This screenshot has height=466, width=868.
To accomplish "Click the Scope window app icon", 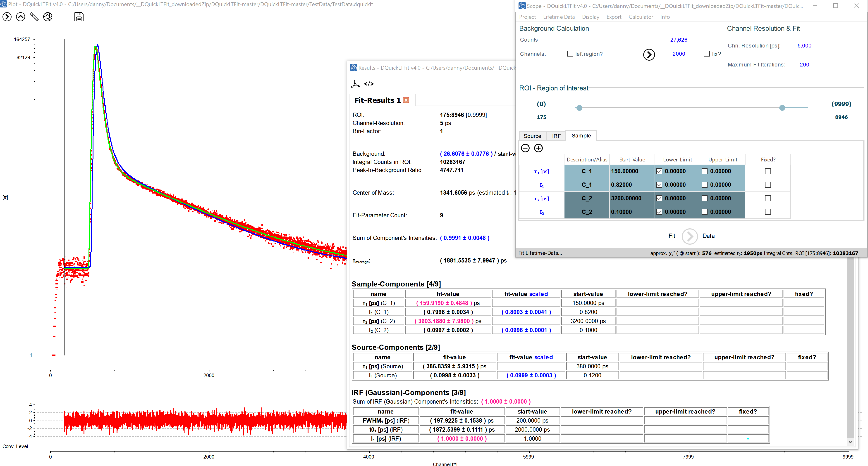I will (x=522, y=6).
